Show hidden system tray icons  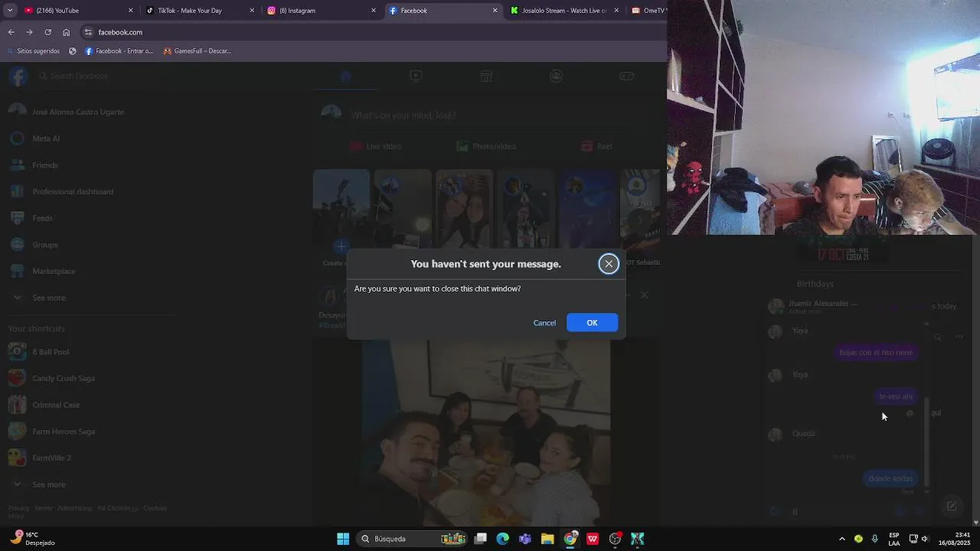click(842, 539)
